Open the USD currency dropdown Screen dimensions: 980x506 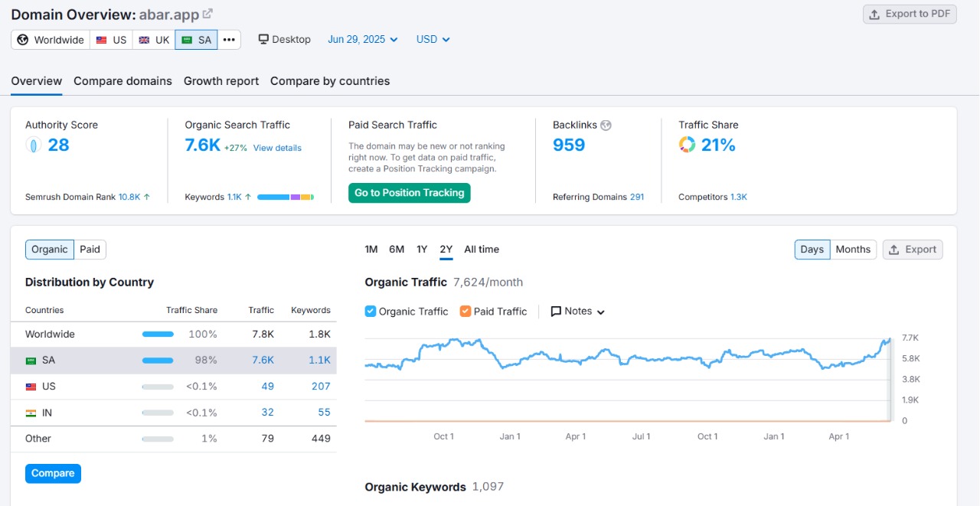[x=433, y=39]
